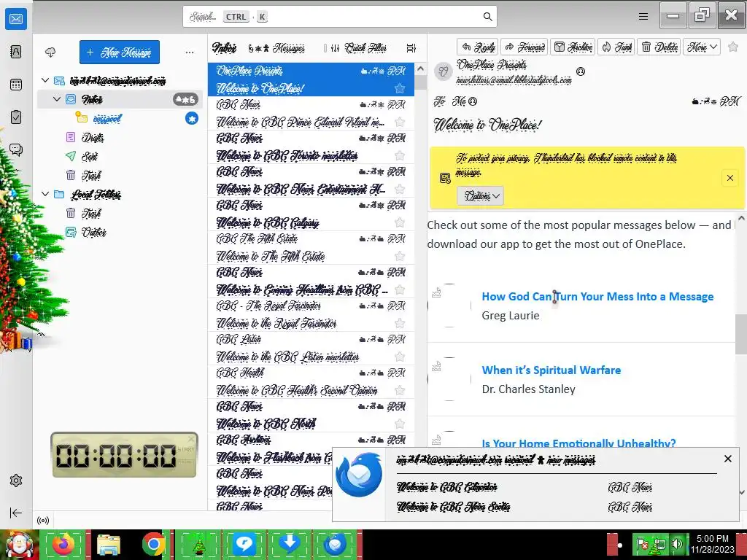
Task: Open the Mail space icon in the sidebar
Action: coord(16,19)
